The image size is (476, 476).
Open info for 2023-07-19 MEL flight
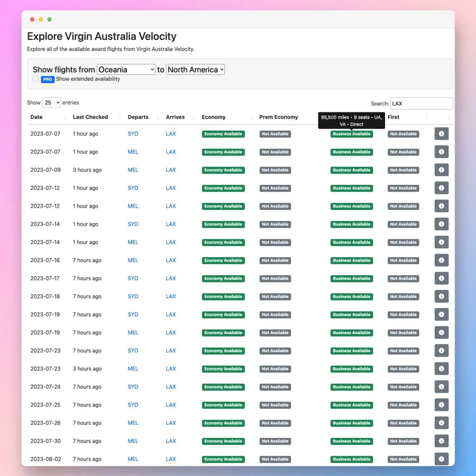(441, 332)
